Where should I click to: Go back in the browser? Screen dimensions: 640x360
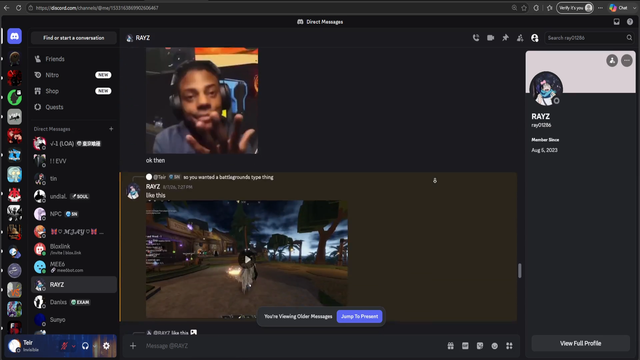7,8
